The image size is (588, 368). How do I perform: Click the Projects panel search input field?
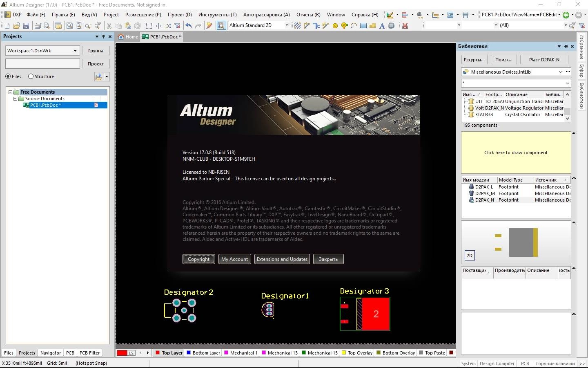42,64
